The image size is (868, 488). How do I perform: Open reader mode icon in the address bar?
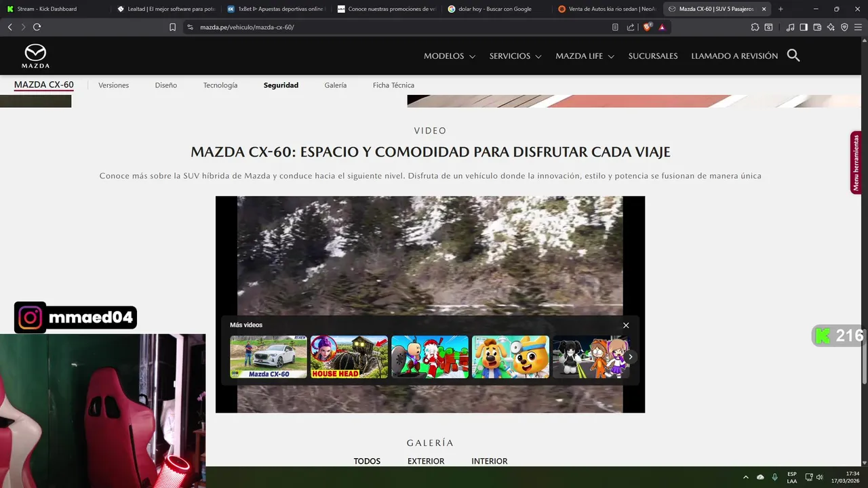click(x=615, y=27)
